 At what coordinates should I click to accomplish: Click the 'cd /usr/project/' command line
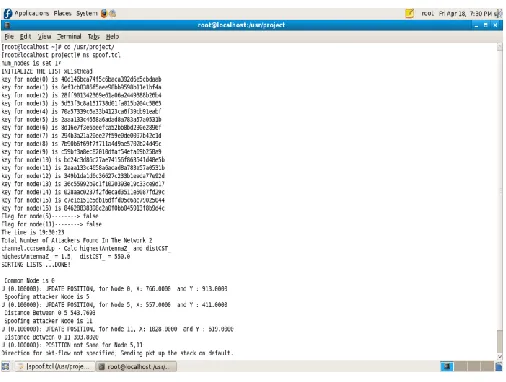(x=58, y=47)
